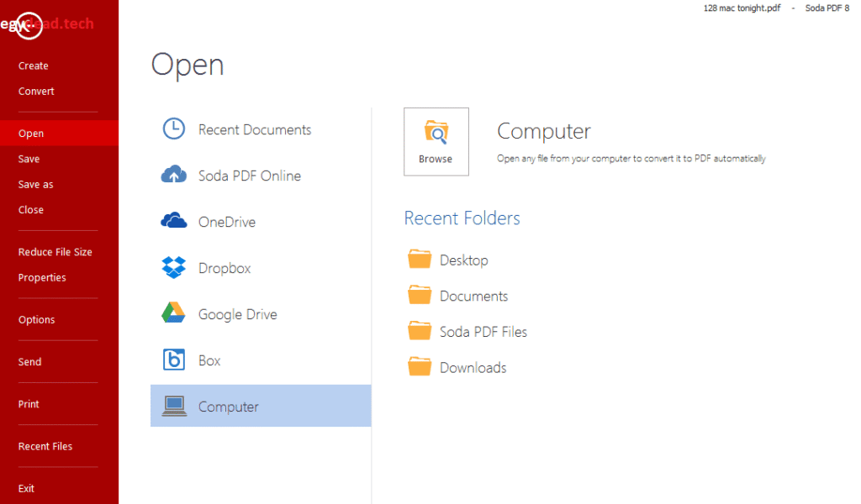Click the Soda PDF logo
The image size is (861, 504).
28,25
